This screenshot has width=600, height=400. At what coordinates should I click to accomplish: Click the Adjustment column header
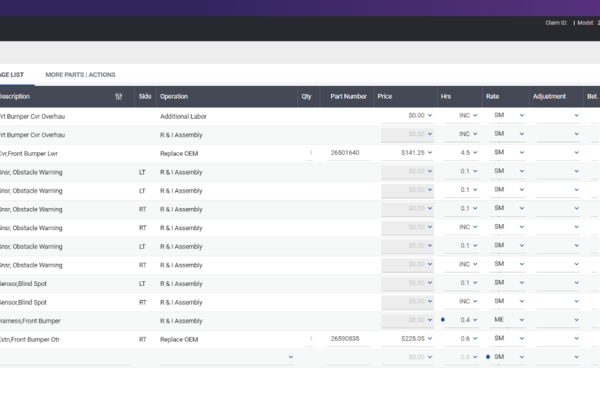(x=550, y=97)
